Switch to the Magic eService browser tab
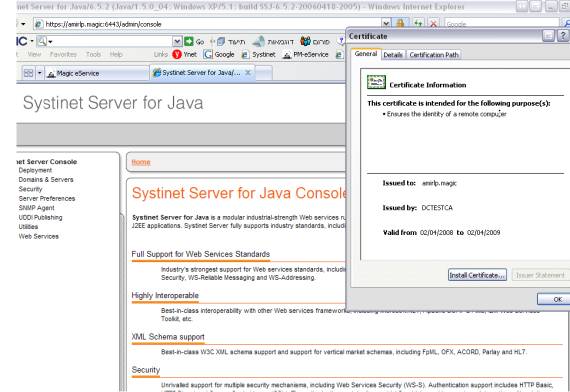 tap(97, 73)
